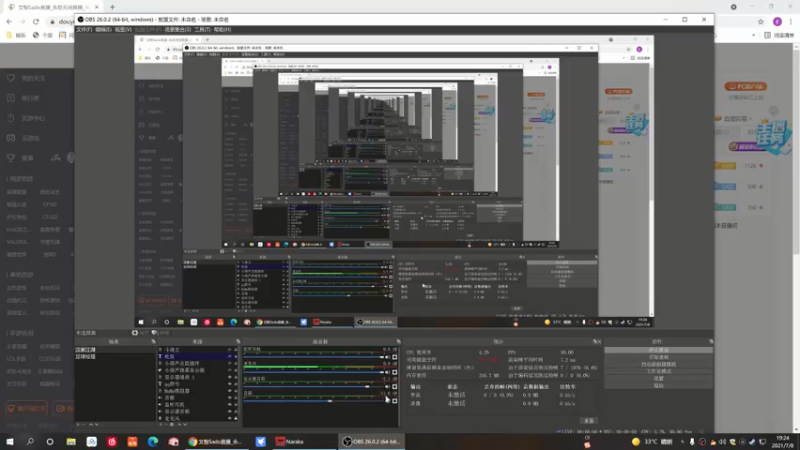The width and height of the screenshot is (800, 450).
Task: Enable 工作室模式 in Controls
Action: (x=658, y=371)
